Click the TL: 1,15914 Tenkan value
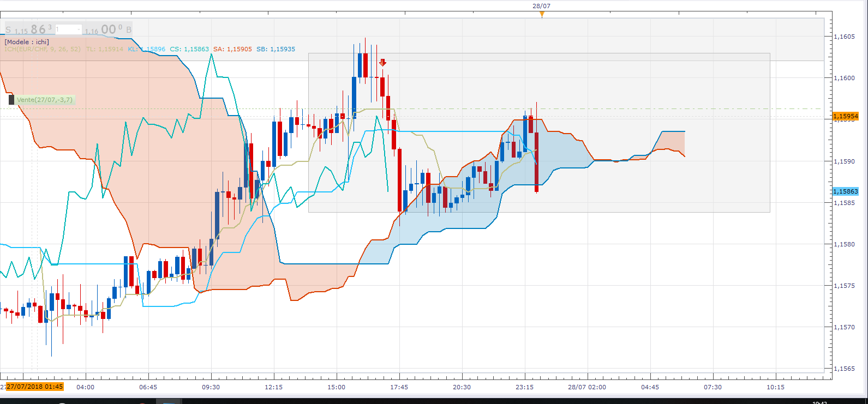This screenshot has width=868, height=404. pyautogui.click(x=105, y=49)
